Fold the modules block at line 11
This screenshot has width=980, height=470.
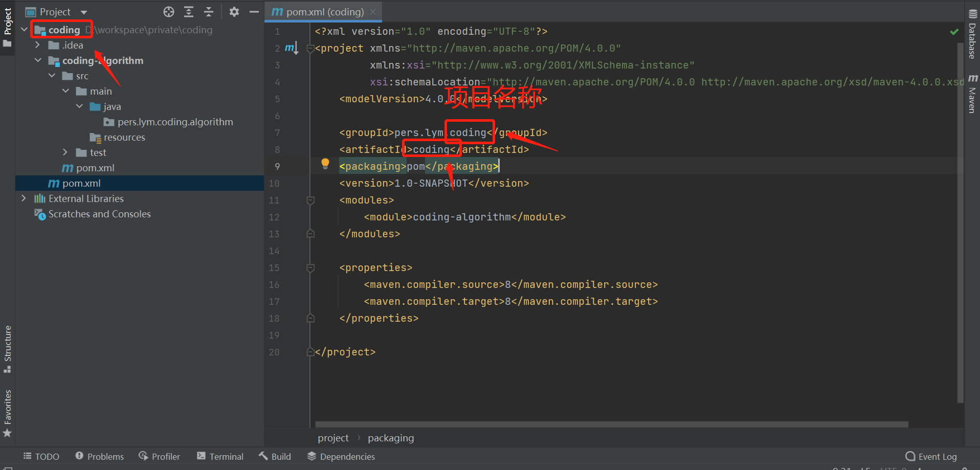click(x=310, y=200)
